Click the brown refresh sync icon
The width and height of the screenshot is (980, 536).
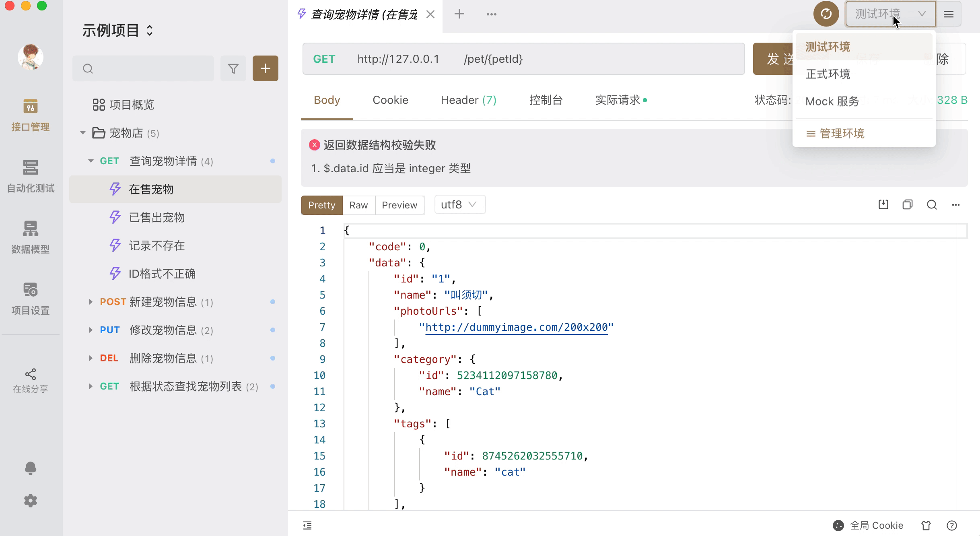[826, 14]
